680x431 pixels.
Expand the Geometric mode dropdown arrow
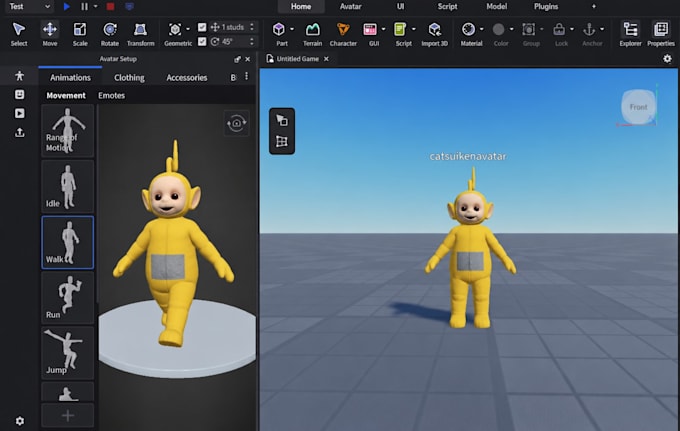point(188,29)
